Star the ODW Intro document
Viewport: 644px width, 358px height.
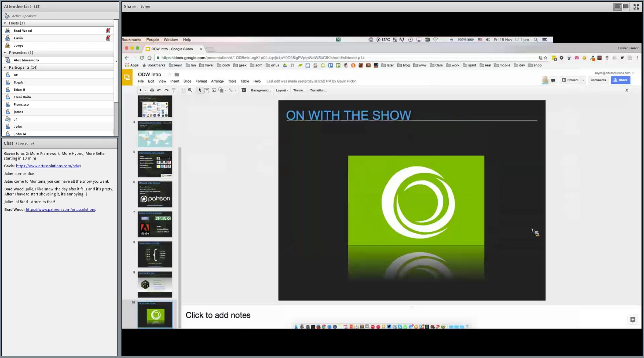[169, 75]
